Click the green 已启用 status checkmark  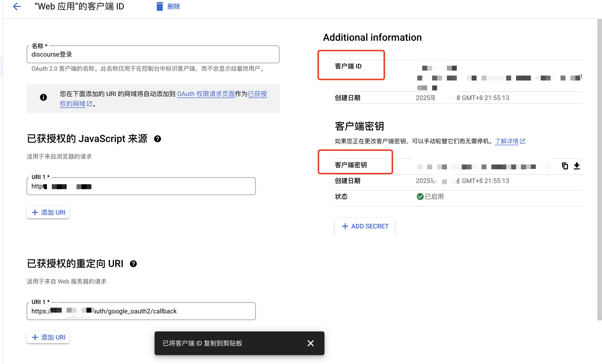(420, 197)
